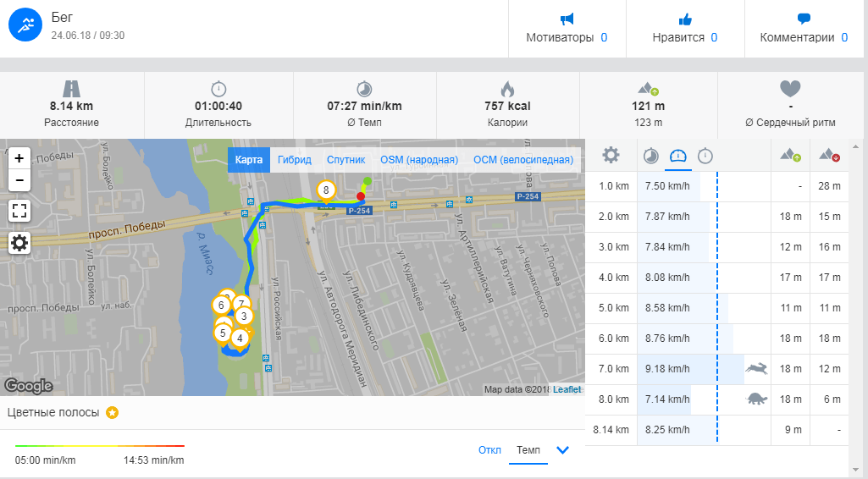The height and width of the screenshot is (479, 868).
Task: Show duration stopwatch column in splits
Action: coord(705,156)
